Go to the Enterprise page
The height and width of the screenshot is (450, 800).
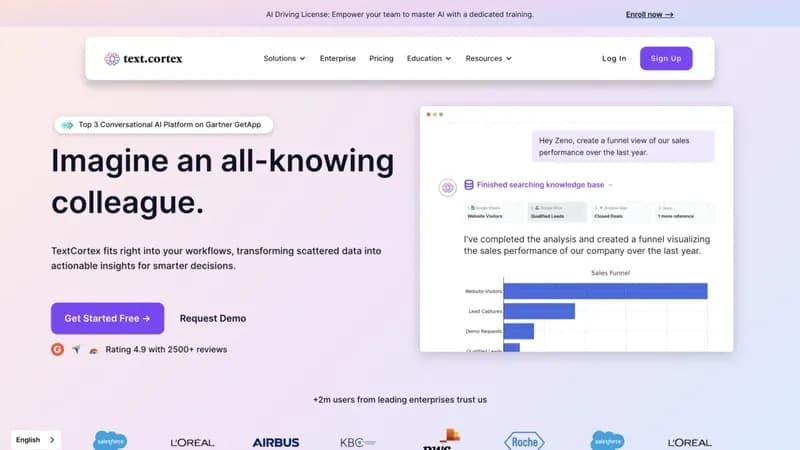(x=338, y=59)
